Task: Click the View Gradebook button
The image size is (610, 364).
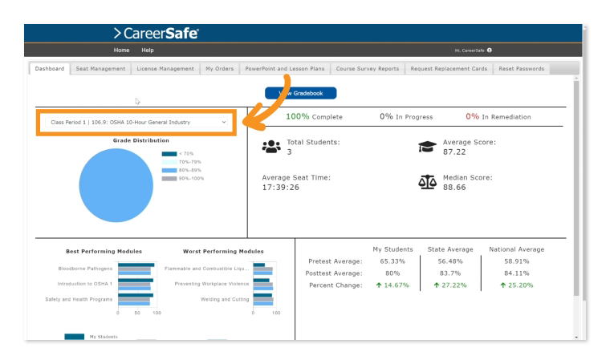Action: (x=301, y=93)
